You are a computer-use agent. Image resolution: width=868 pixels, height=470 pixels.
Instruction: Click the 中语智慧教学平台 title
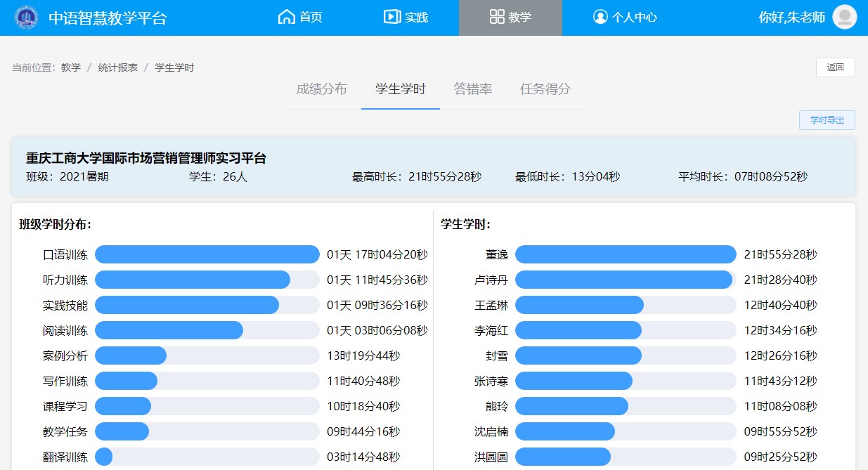coord(108,18)
